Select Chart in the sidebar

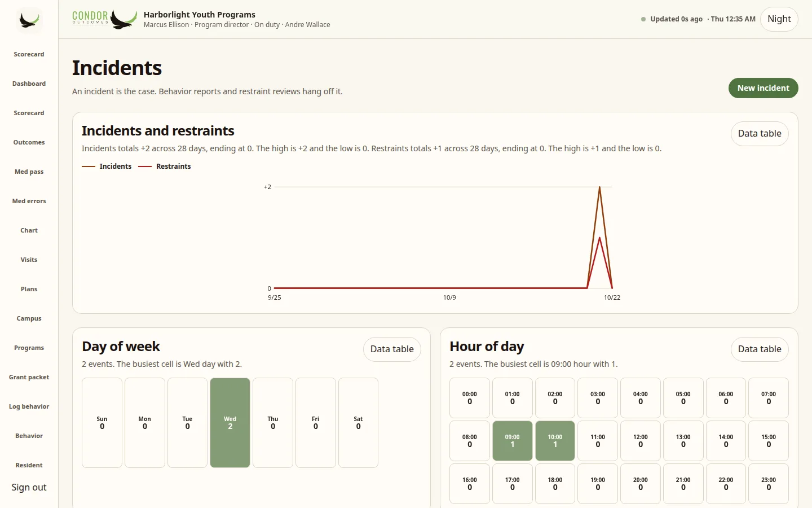(x=29, y=230)
